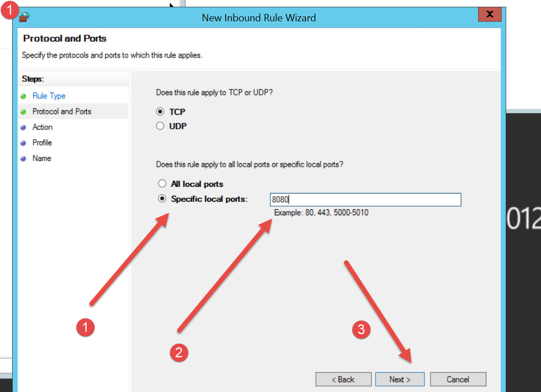541x392 pixels.
Task: Click the blue bullet beside Profile step
Action: point(23,143)
